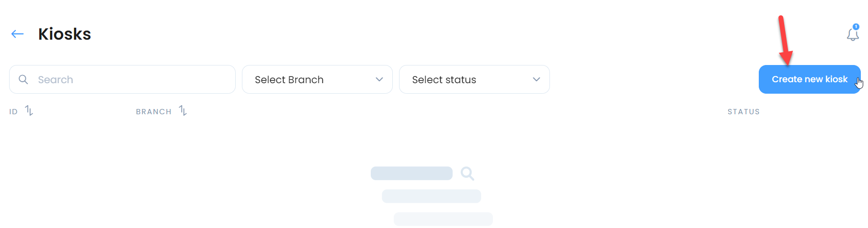
Task: Click the magnifier icon in search box
Action: point(23,79)
